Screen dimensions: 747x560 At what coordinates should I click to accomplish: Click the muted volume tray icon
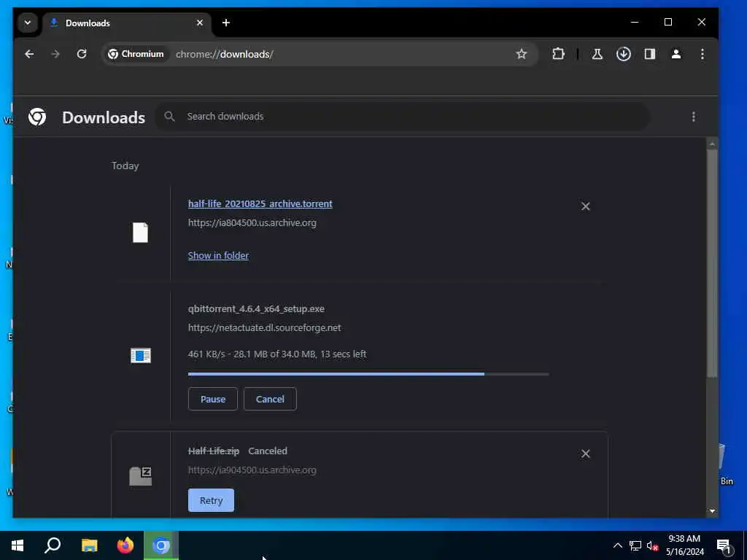(x=652, y=545)
